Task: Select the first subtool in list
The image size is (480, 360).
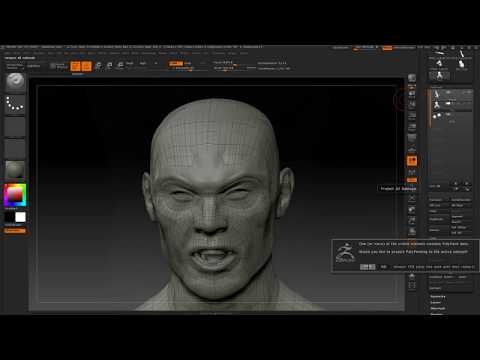Action: 452,95
